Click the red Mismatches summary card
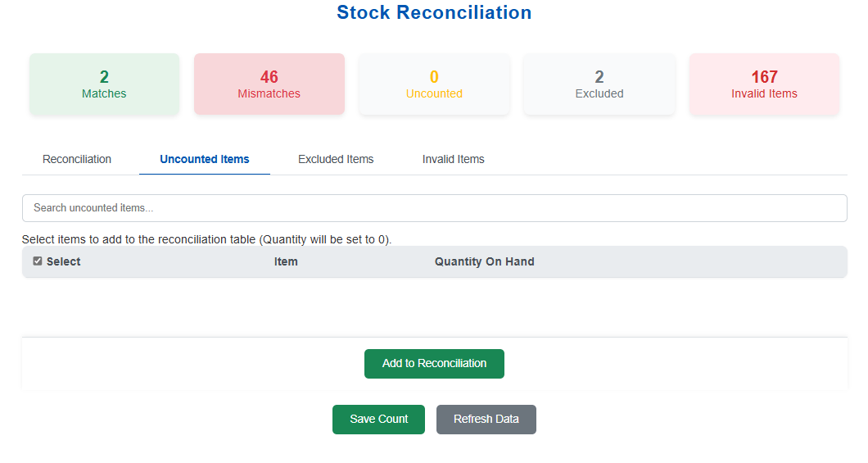Screen dimensions: 868x463 pyautogui.click(x=269, y=84)
